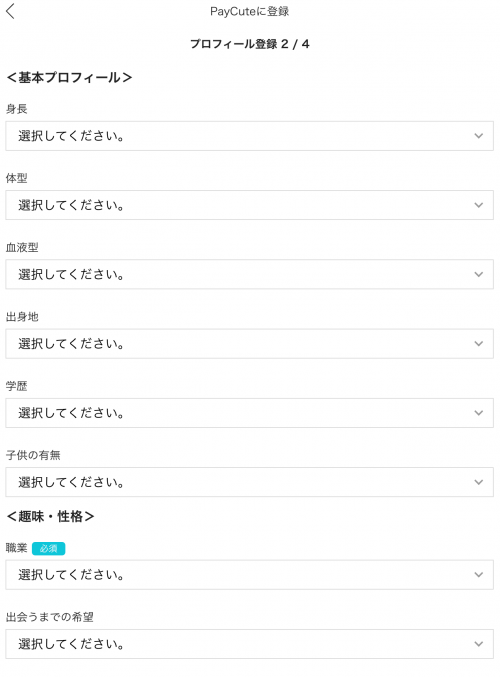Open the 身長 dropdown field

point(250,136)
